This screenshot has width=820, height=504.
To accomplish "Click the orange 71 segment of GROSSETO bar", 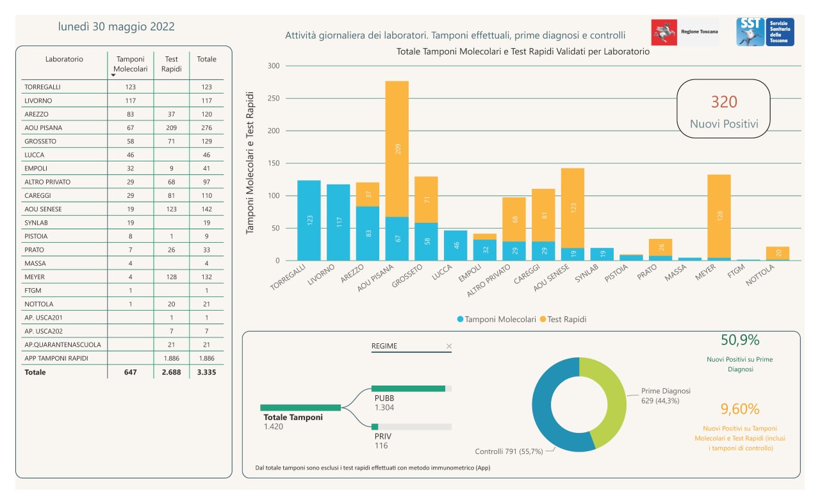I will click(x=426, y=200).
